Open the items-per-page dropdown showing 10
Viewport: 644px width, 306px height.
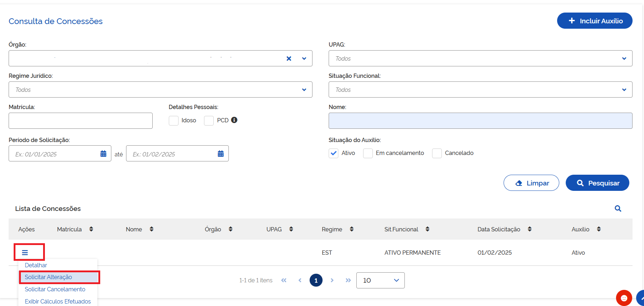pos(380,280)
